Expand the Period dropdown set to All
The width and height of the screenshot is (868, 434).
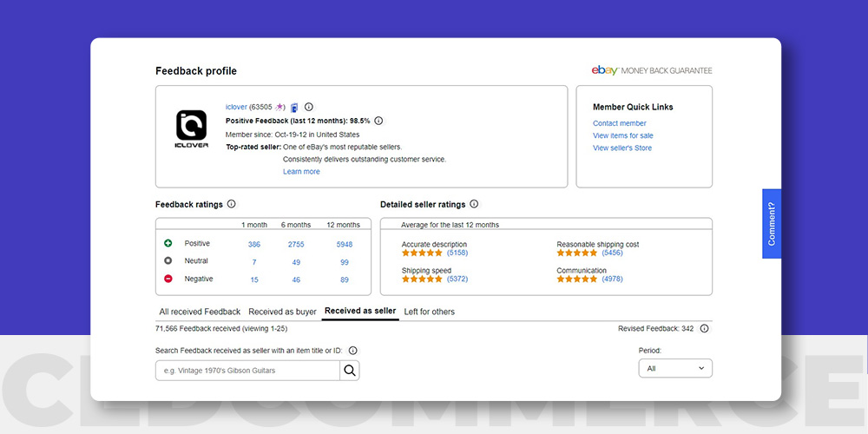point(675,368)
